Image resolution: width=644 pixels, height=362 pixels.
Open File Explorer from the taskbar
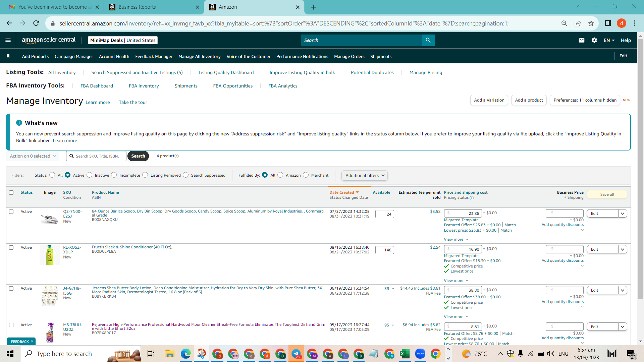point(170,354)
